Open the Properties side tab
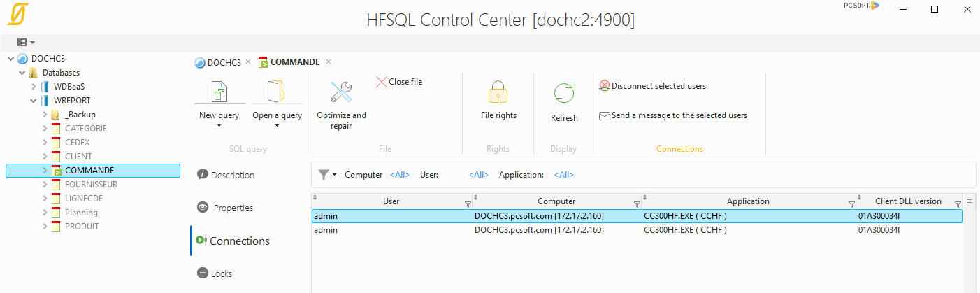The image size is (980, 293). (225, 208)
